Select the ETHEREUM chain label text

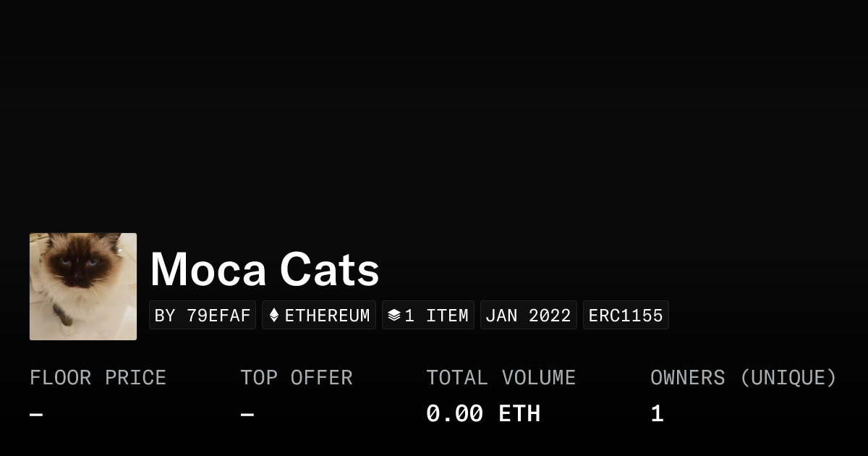pyautogui.click(x=327, y=316)
